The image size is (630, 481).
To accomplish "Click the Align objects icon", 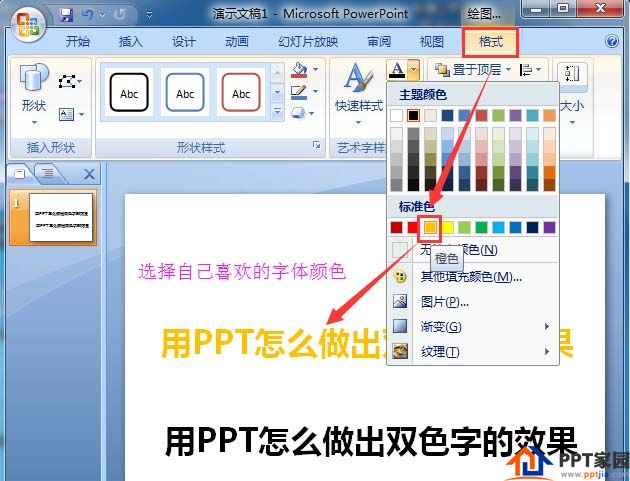I will click(526, 70).
